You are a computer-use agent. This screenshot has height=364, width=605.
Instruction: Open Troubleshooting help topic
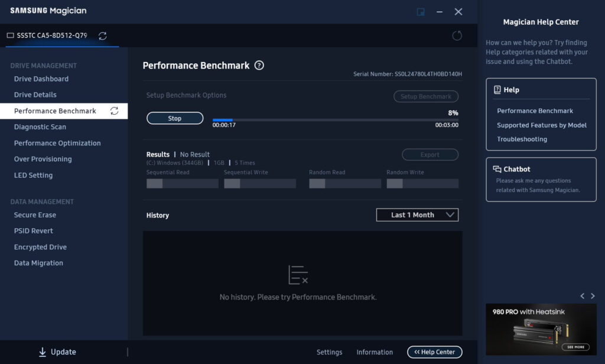(x=522, y=139)
